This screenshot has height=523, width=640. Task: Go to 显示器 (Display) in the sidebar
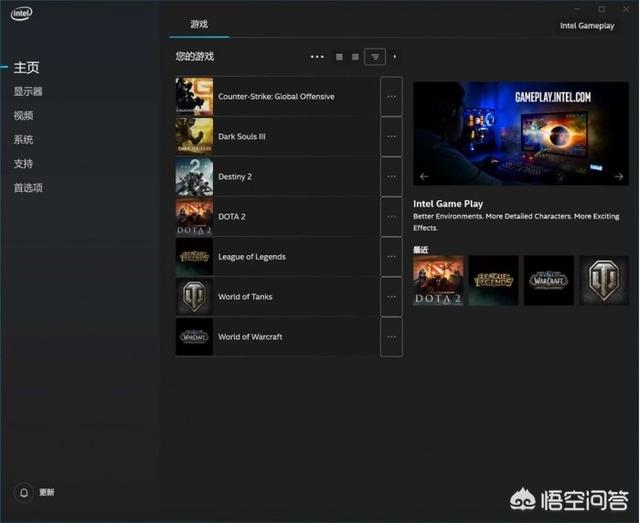tap(28, 91)
